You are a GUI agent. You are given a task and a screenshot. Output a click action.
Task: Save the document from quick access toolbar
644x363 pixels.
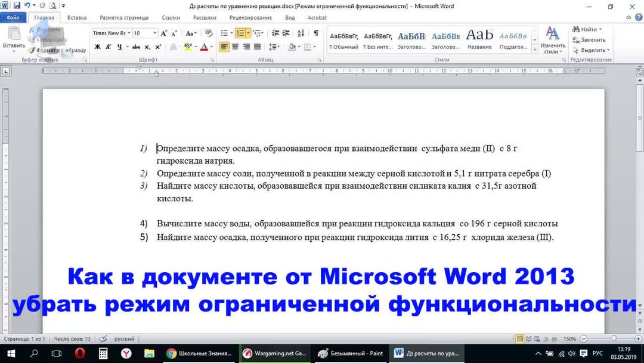17,6
